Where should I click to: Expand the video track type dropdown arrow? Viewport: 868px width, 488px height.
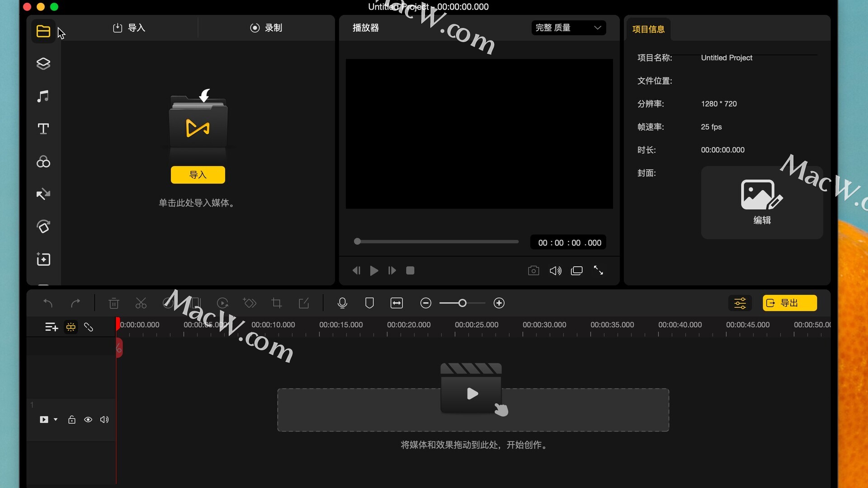coord(56,420)
